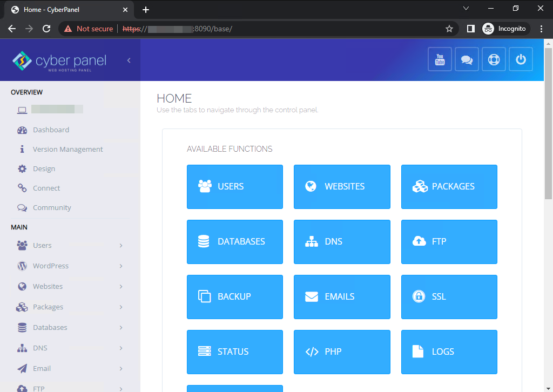Screen dimensions: 553x392
Task: Open the CyberPanel logo
Action: coord(59,62)
